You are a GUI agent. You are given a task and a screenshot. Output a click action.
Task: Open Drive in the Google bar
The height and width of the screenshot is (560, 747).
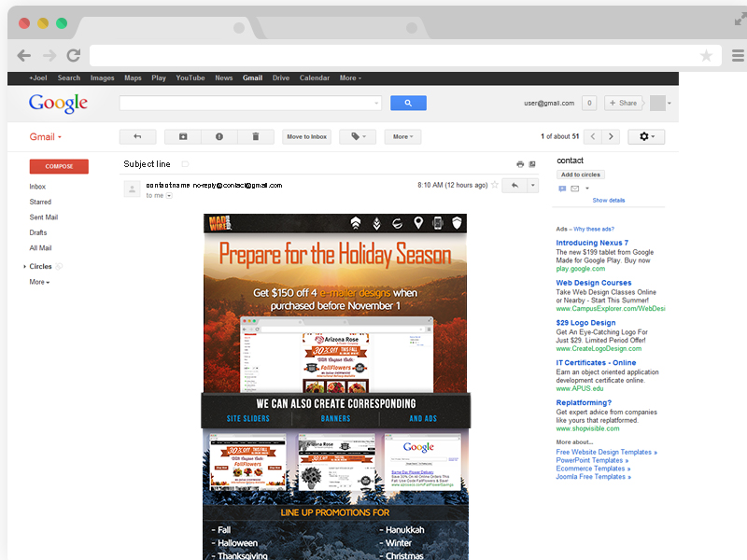pyautogui.click(x=281, y=78)
